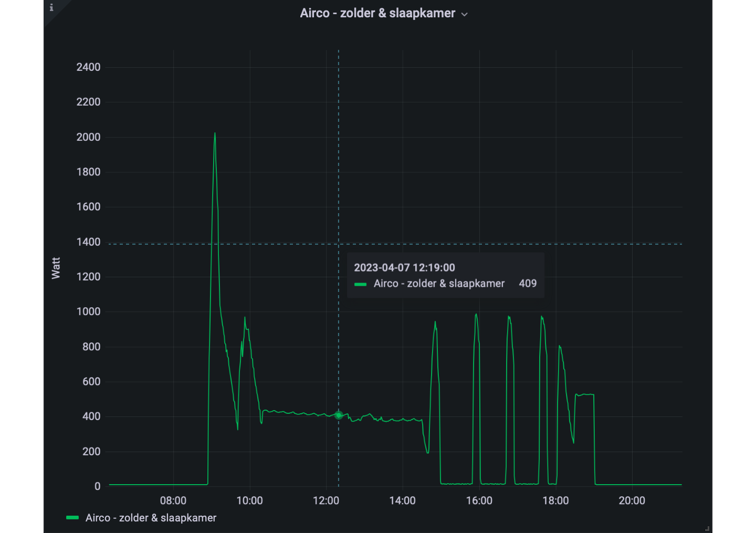This screenshot has height=533, width=756.
Task: Click the 1000 y-axis label
Action: [x=88, y=311]
